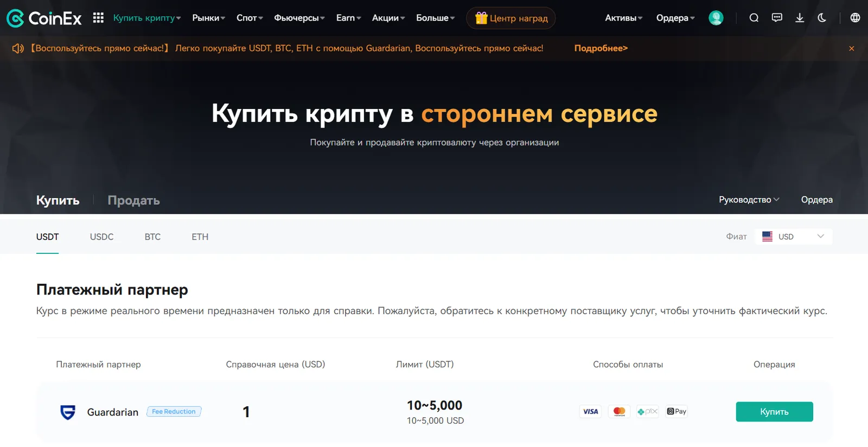This screenshot has height=447, width=868.
Task: Select the Pix payment icon
Action: [x=648, y=412]
